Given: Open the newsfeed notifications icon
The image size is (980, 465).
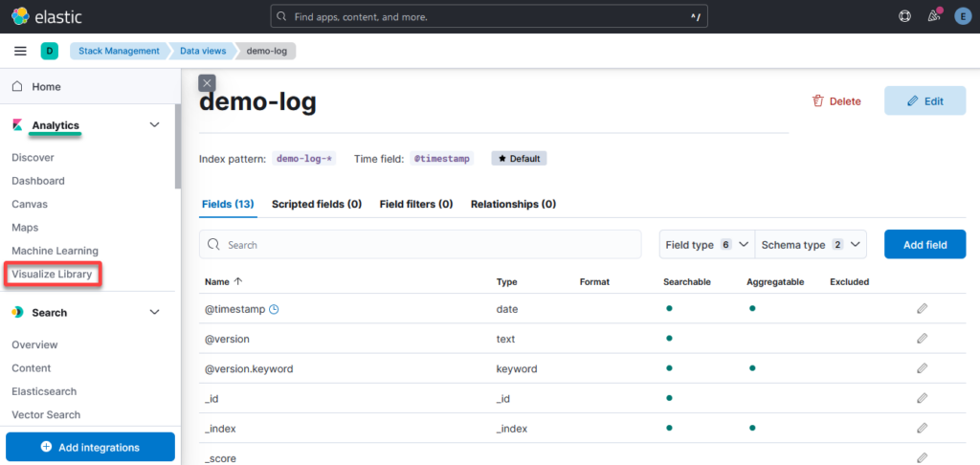Looking at the screenshot, I should (934, 16).
